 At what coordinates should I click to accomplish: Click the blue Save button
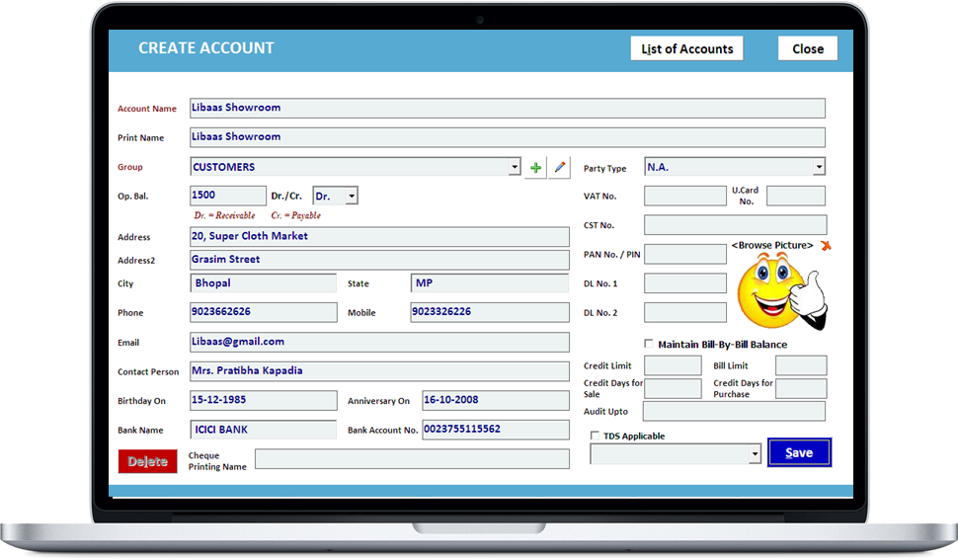pyautogui.click(x=799, y=452)
